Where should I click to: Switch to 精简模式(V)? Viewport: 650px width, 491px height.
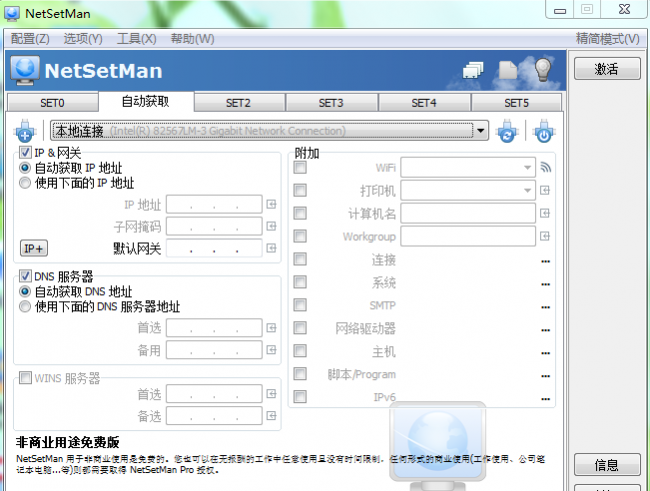click(x=607, y=39)
